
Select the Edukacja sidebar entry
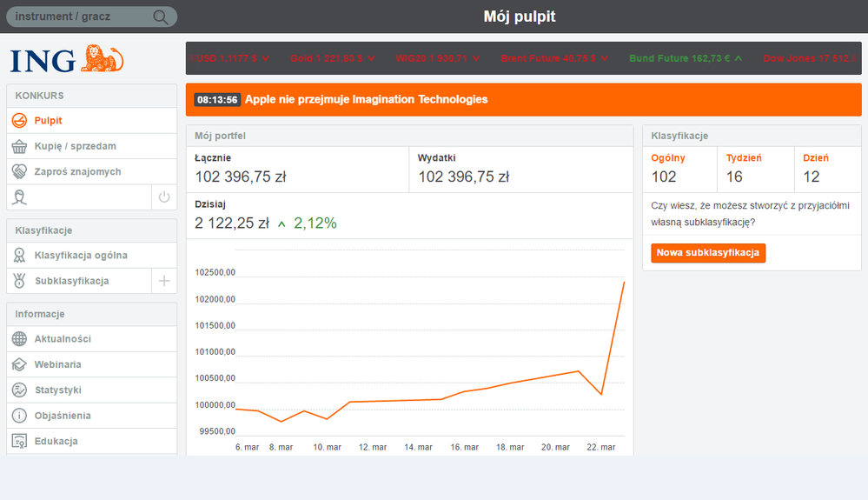click(x=56, y=441)
